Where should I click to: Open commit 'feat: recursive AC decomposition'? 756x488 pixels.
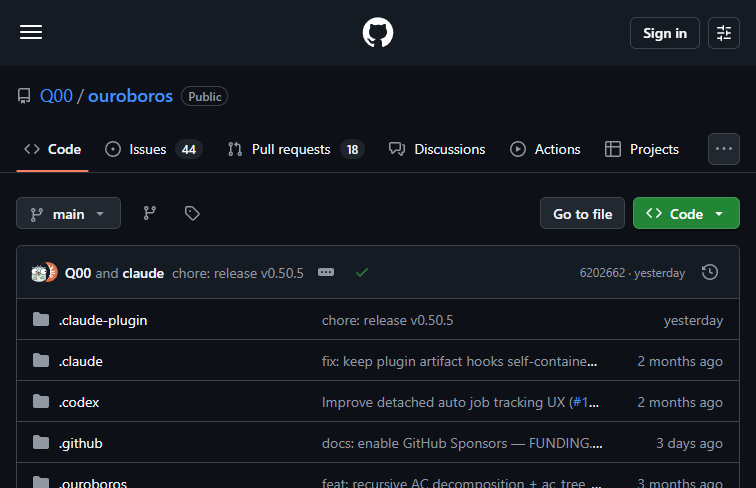coord(461,482)
